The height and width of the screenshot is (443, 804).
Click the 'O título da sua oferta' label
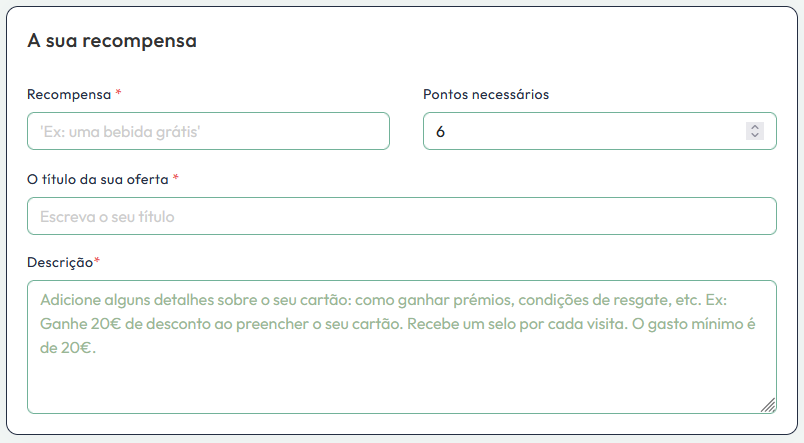click(x=98, y=179)
